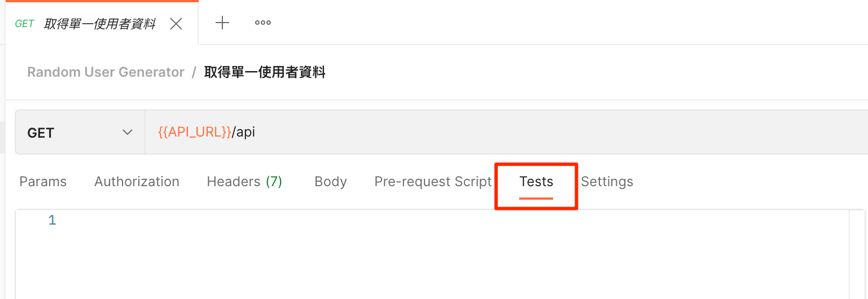Click line number 1 in the script editor
Screen dimensions: 868x299
coord(52,220)
